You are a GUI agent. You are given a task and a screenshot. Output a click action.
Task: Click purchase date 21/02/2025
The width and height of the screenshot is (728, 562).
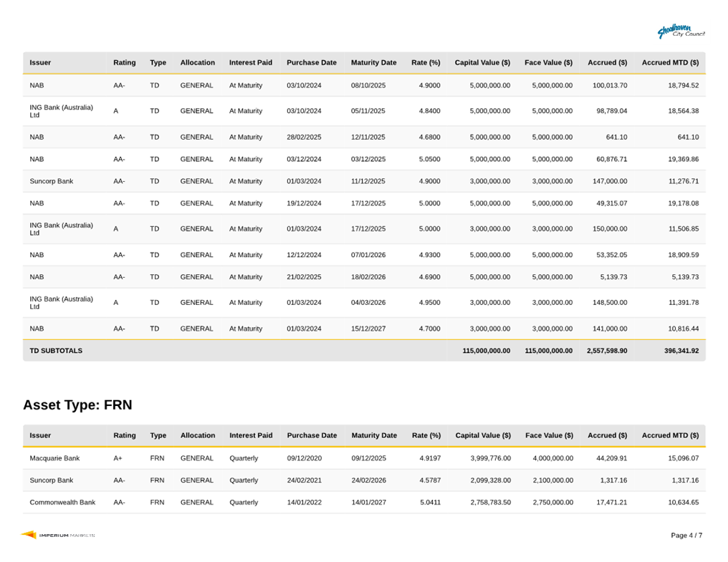tap(304, 277)
